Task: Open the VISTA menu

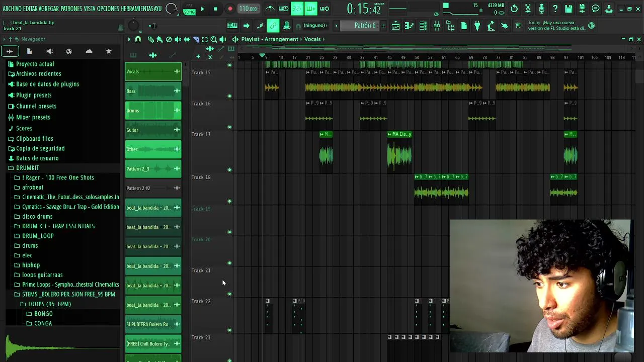Action: pyautogui.click(x=90, y=9)
